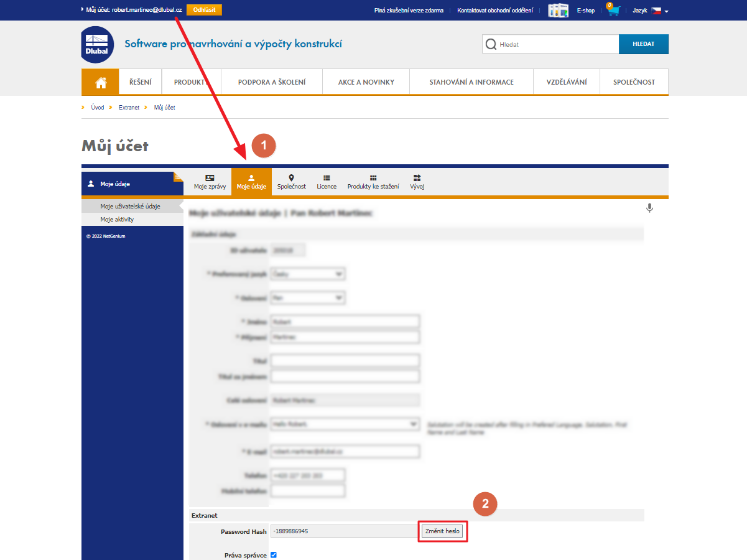The height and width of the screenshot is (560, 747).
Task: Click the home icon in navigation bar
Action: click(x=100, y=82)
